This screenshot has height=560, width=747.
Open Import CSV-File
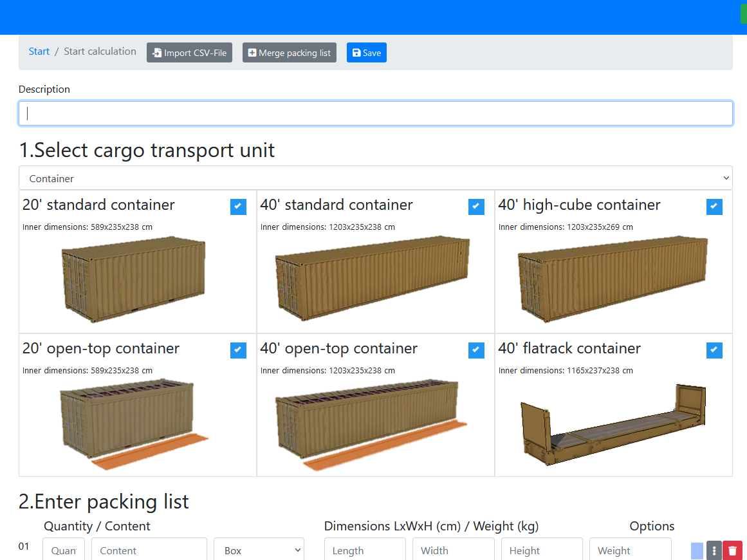point(189,52)
